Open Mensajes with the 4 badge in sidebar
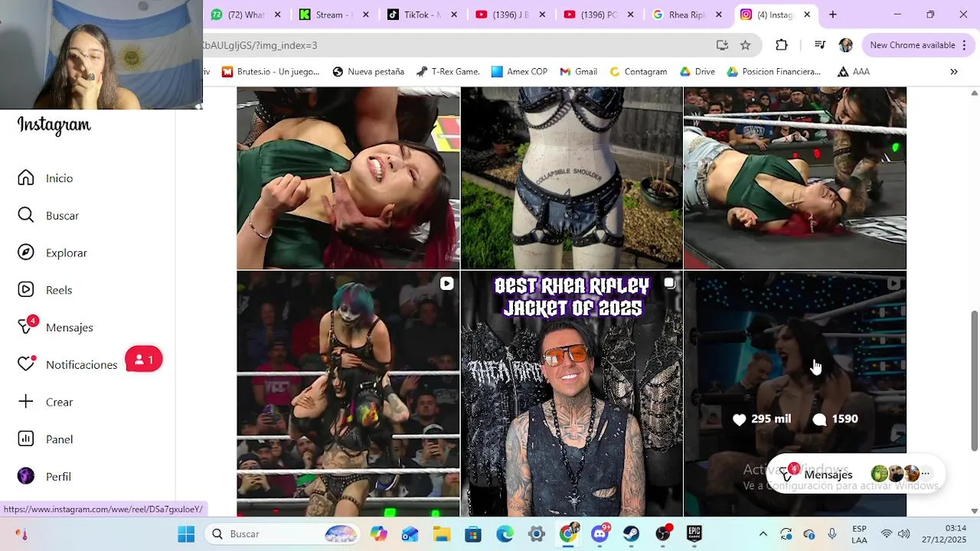 point(27,326)
